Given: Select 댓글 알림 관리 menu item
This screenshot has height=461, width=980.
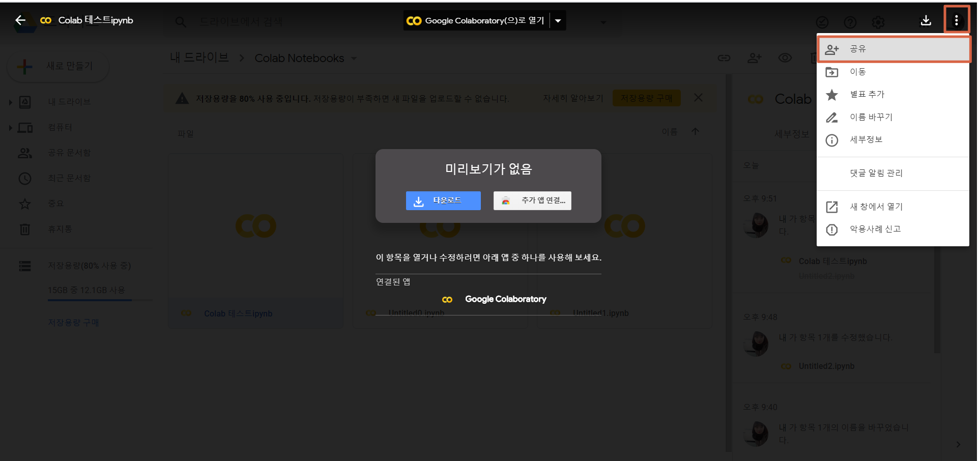Looking at the screenshot, I should click(x=893, y=173).
